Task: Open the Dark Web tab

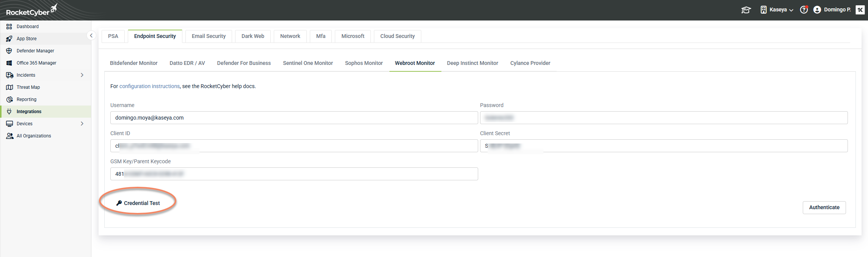Action: coord(253,36)
